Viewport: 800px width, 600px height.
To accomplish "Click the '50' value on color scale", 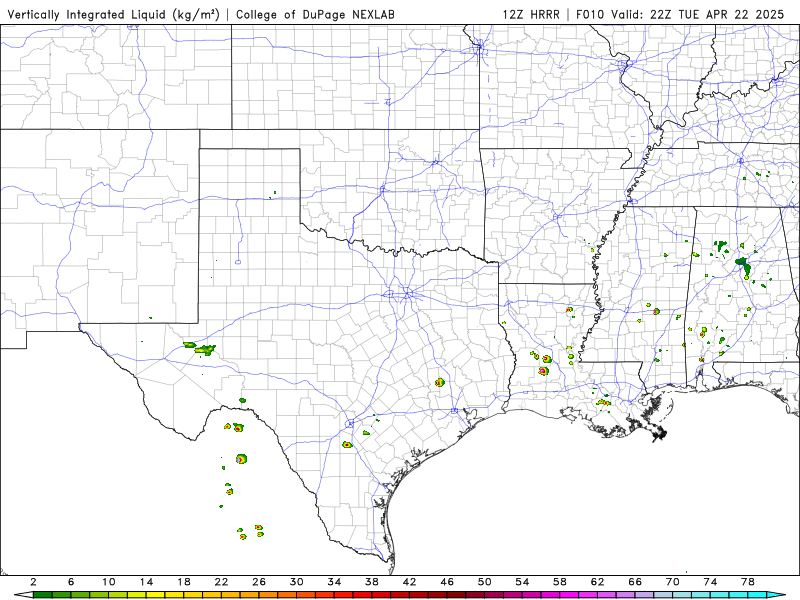I will 485,582.
